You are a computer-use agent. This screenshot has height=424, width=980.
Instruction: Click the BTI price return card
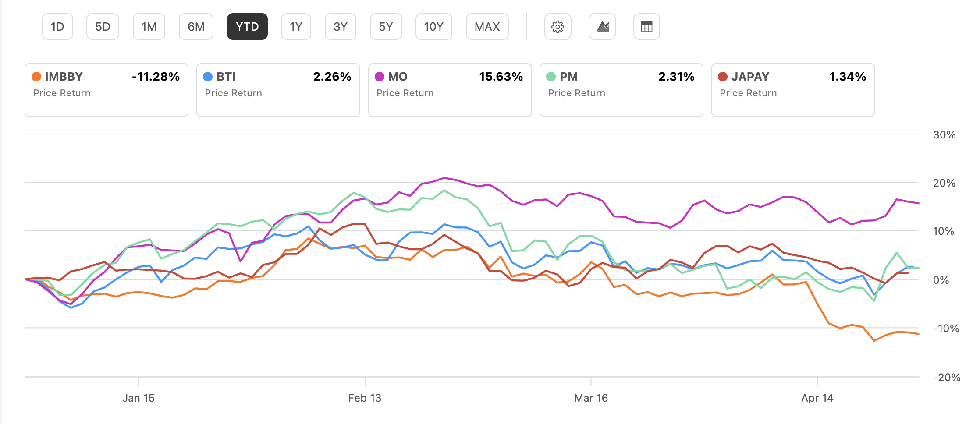[278, 90]
